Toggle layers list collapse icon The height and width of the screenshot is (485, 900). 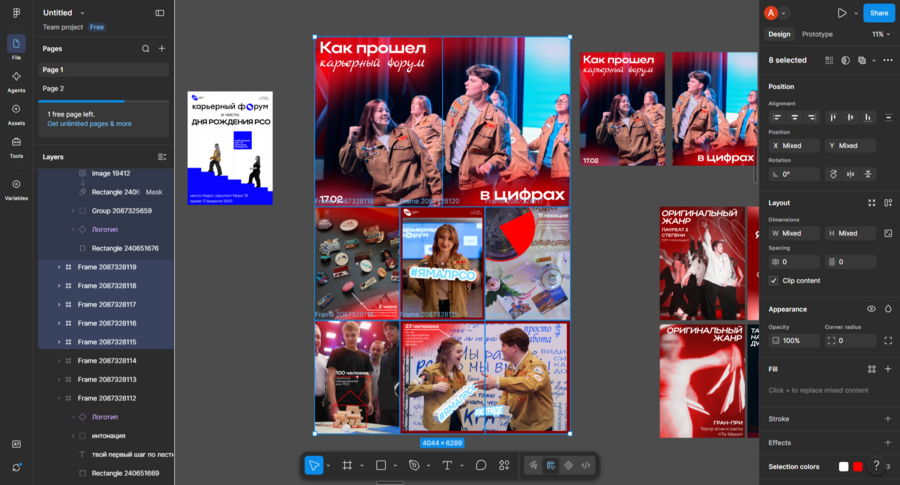pos(162,157)
